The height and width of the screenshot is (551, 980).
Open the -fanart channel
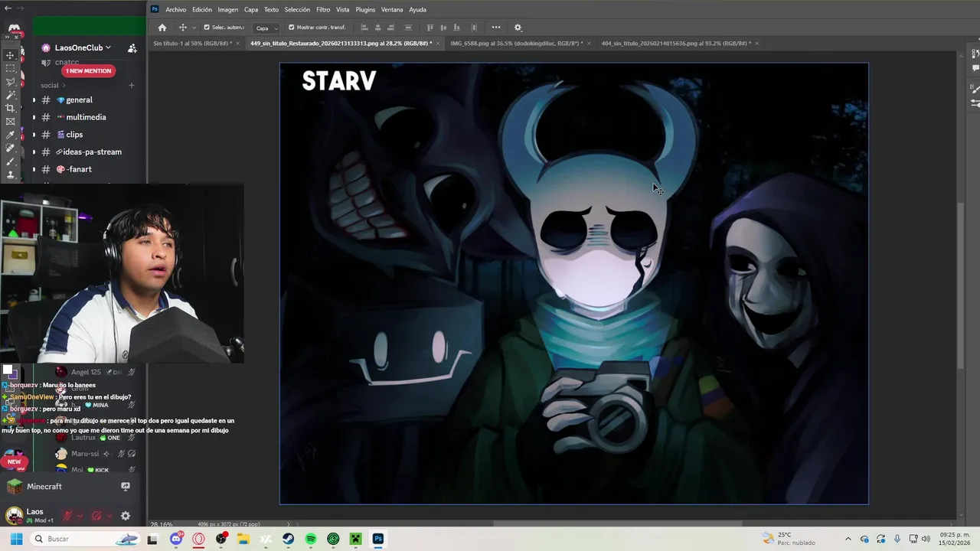coord(73,169)
